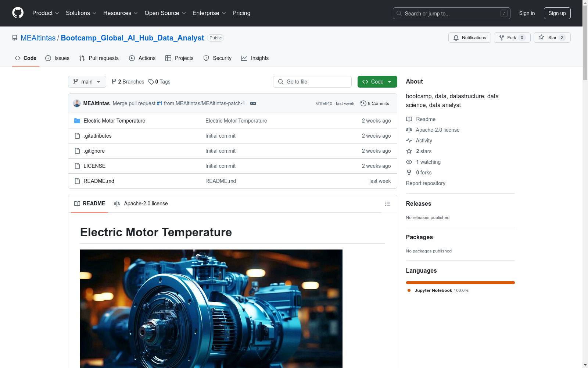Image resolution: width=588 pixels, height=368 pixels.
Task: Open the Security tab
Action: pyautogui.click(x=218, y=58)
